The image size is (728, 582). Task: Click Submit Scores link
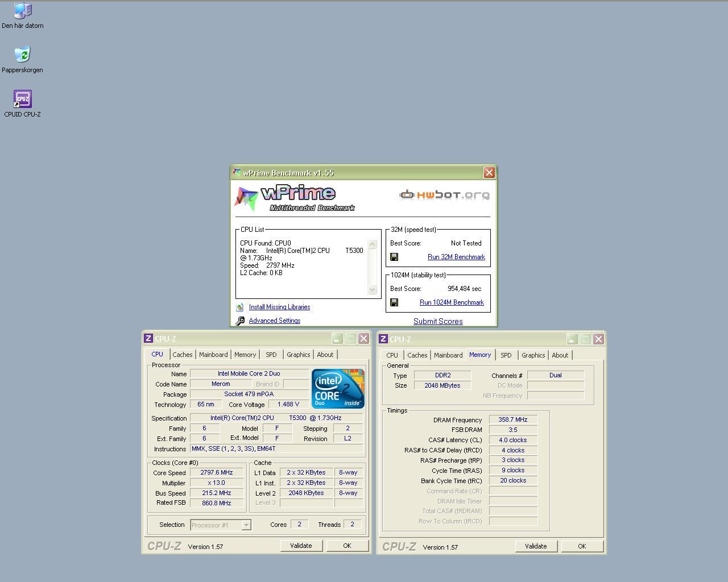tap(438, 321)
